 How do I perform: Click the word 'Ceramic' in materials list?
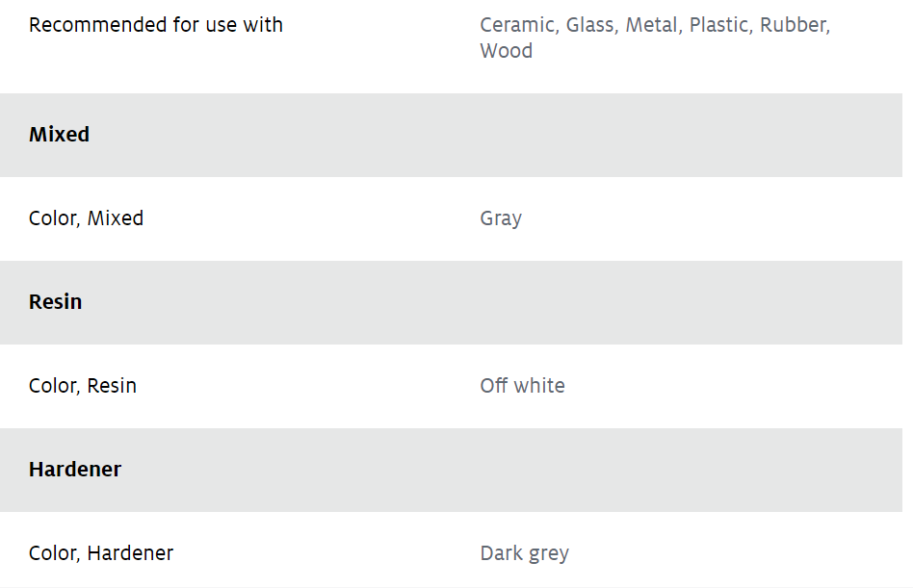tap(516, 25)
